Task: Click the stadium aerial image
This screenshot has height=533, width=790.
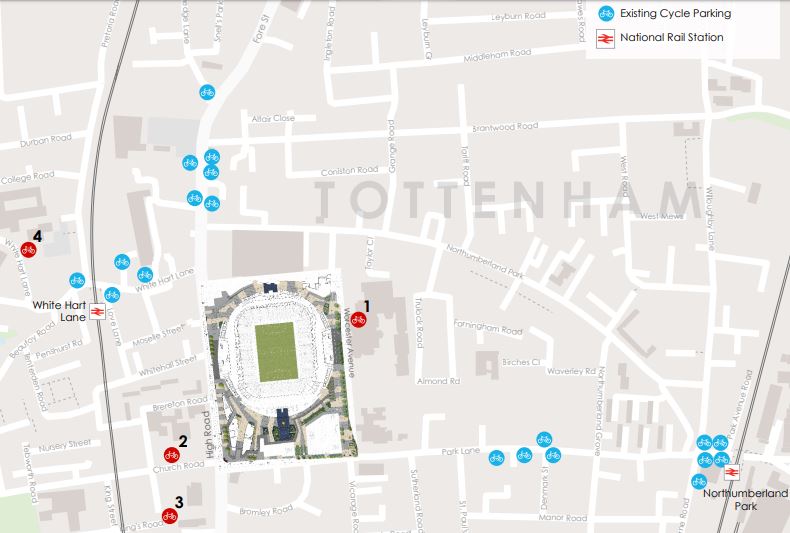Action: point(273,368)
